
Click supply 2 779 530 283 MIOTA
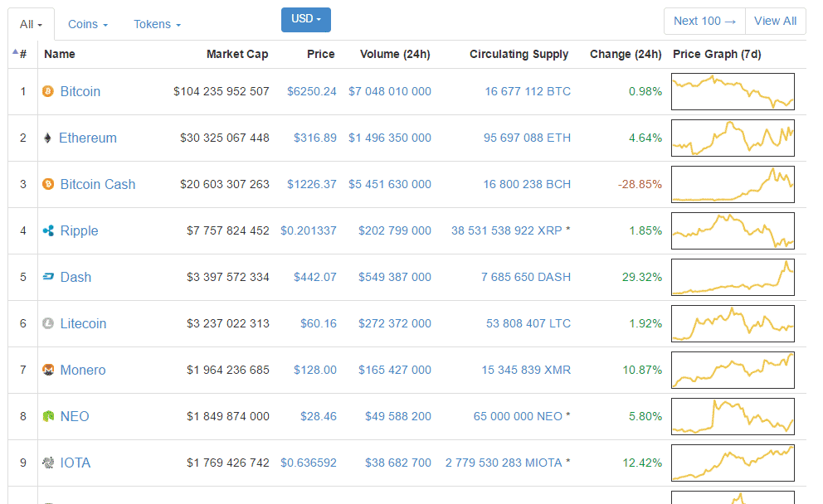[x=504, y=463]
